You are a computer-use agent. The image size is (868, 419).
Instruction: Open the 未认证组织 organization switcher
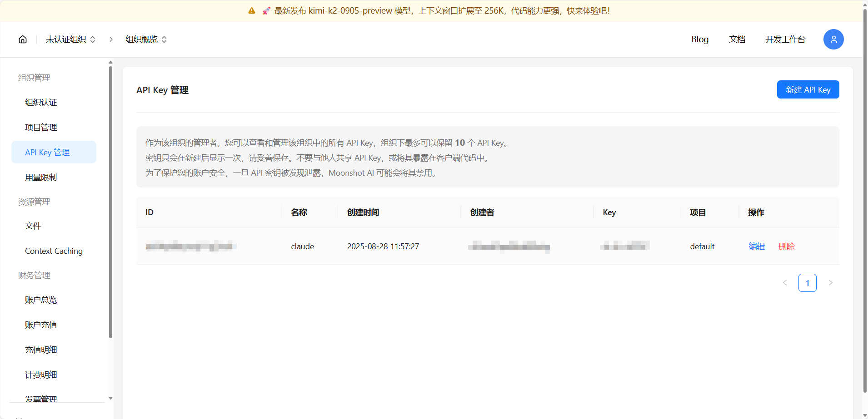click(70, 39)
